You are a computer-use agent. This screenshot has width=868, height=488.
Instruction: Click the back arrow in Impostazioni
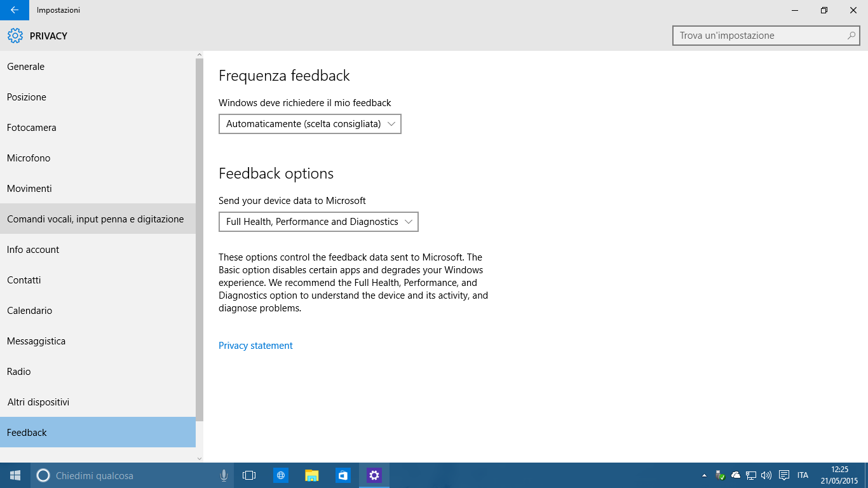(14, 10)
